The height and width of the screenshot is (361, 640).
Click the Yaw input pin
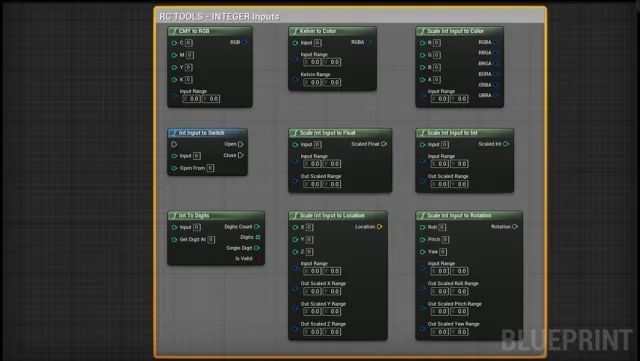click(x=422, y=252)
